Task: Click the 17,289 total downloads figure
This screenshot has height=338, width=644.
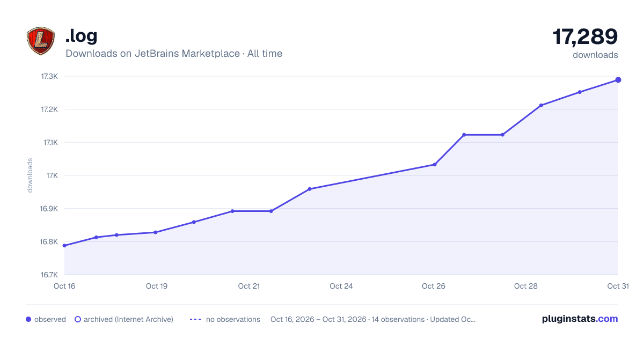Action: [x=585, y=36]
